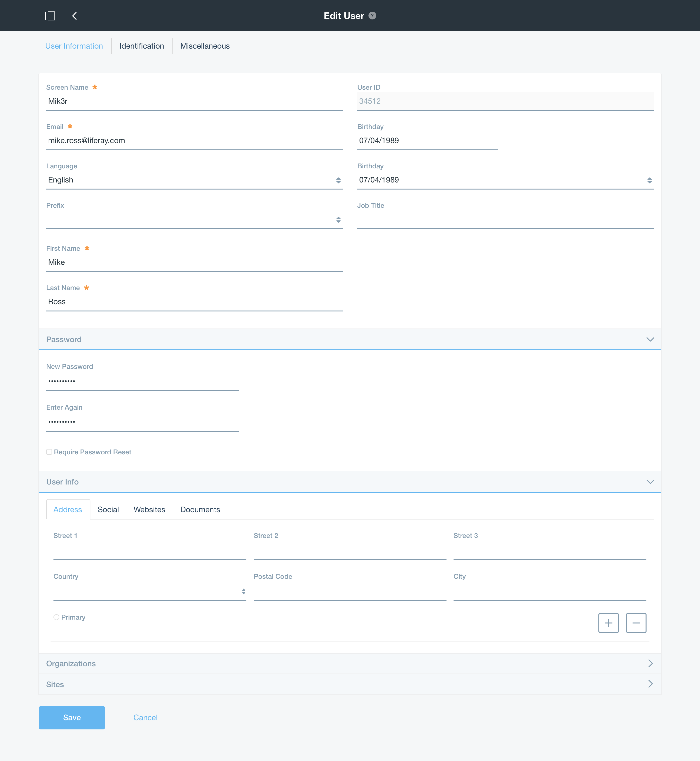Enable Require Password Reset
Image resolution: width=700 pixels, height=761 pixels.
point(49,452)
